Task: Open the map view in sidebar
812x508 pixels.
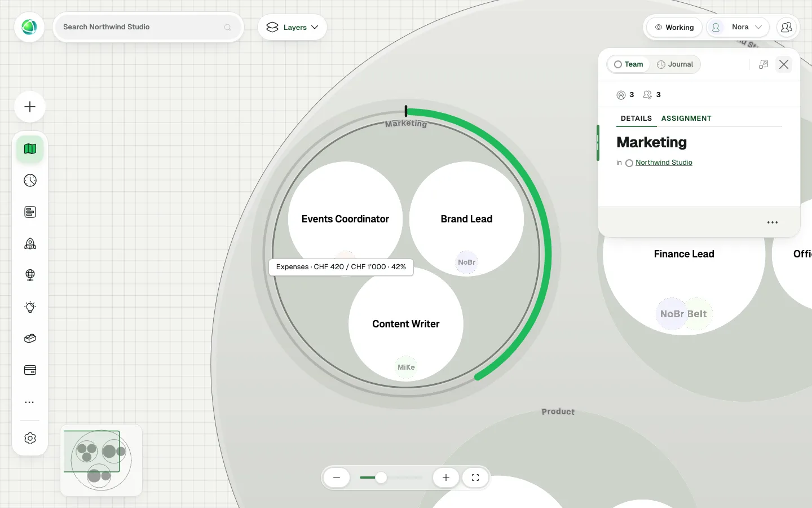Action: click(30, 149)
